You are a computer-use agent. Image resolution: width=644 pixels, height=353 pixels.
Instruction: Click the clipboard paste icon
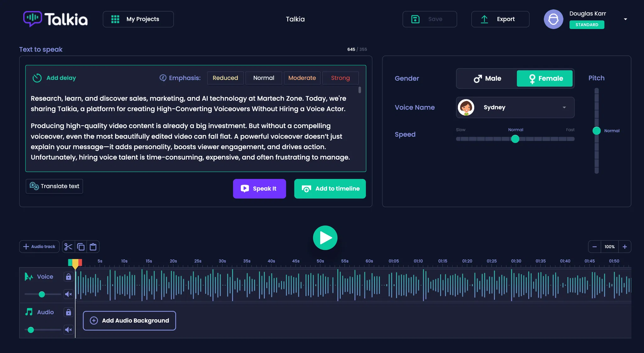click(93, 247)
